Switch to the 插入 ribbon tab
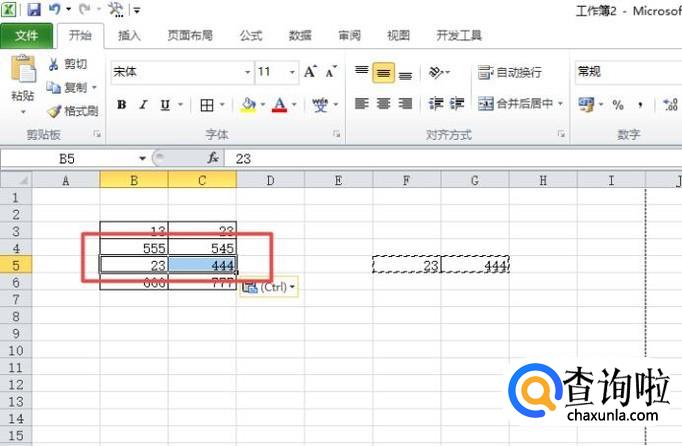 (129, 35)
